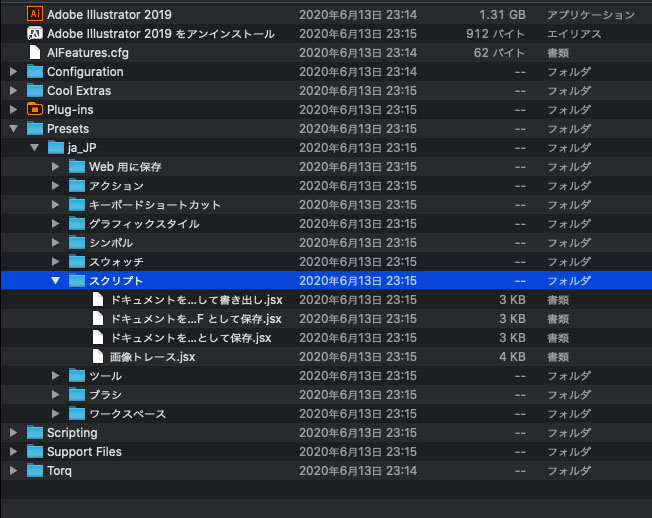Click the シンボル folder icon

pos(77,242)
